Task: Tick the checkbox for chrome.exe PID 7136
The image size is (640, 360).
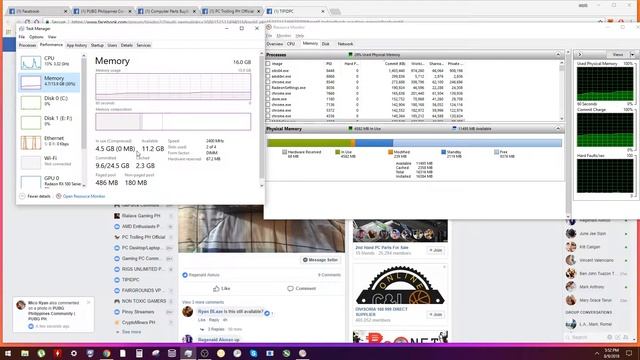Action: pos(268,105)
